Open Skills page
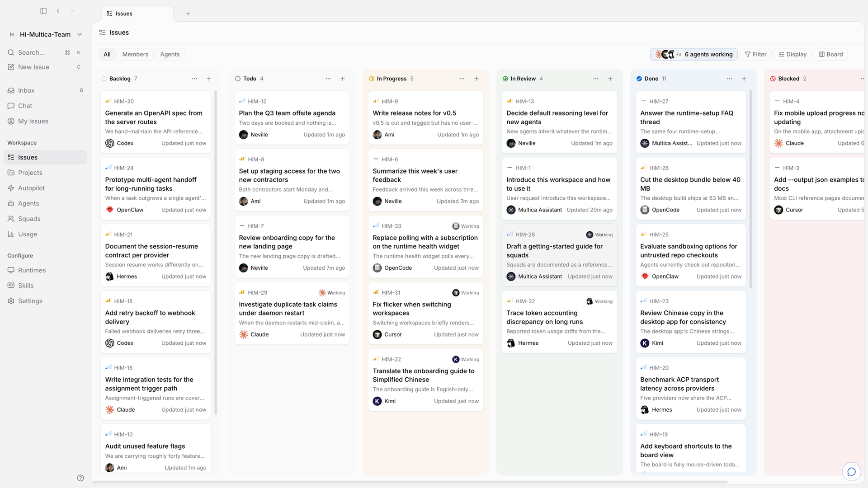Screen dimensions: 868x488 (x=45, y=286)
